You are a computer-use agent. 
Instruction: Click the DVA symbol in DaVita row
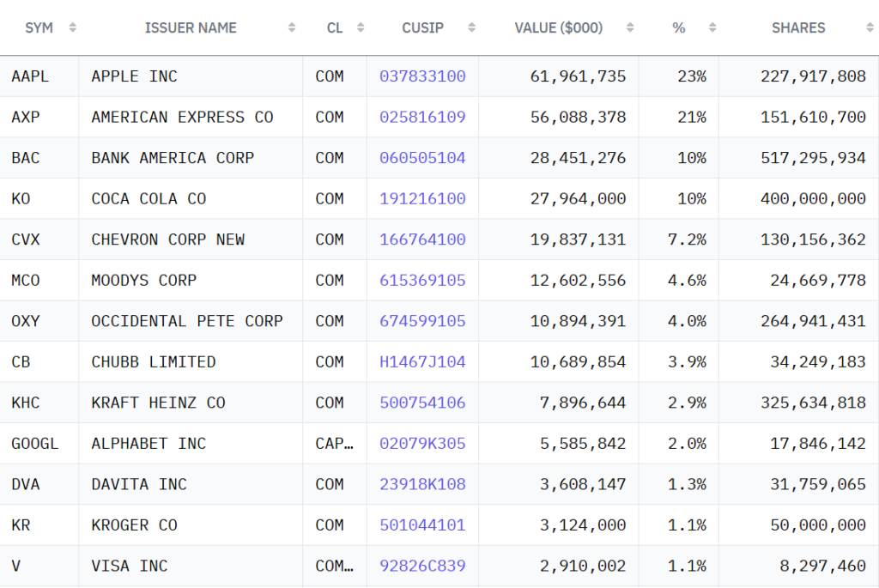coord(26,484)
